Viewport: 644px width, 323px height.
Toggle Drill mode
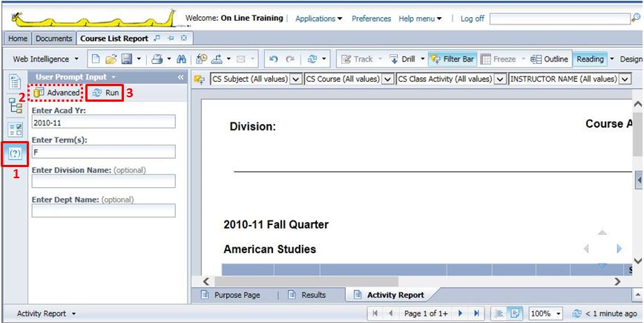pos(402,59)
